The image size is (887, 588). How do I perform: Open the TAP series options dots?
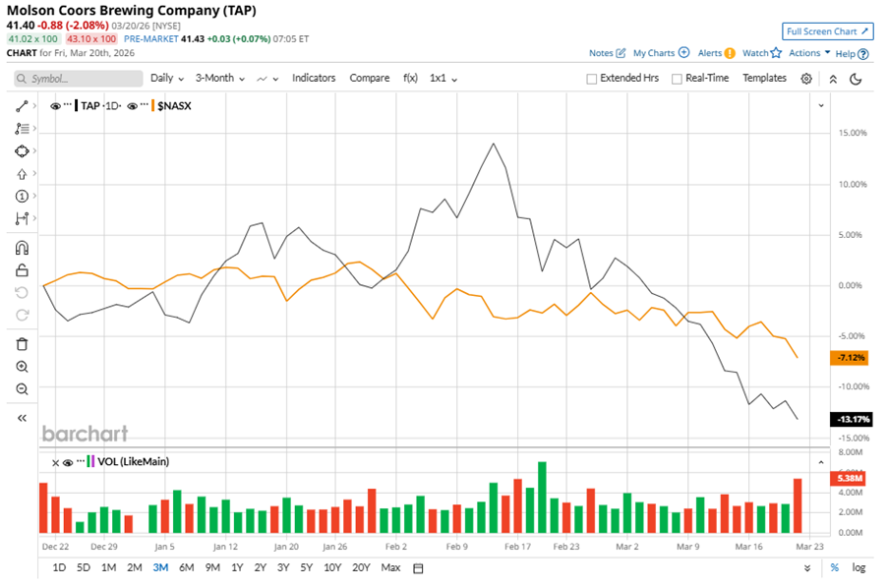pos(68,105)
